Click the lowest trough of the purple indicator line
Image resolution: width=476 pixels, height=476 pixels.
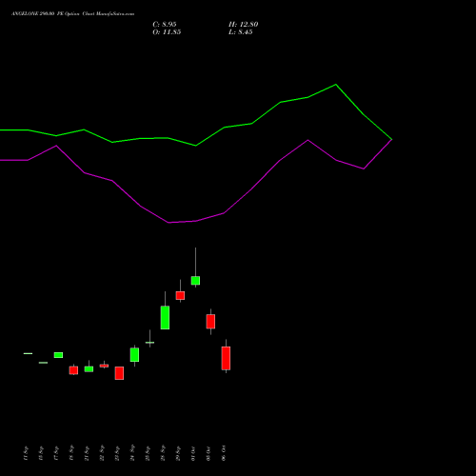pyautogui.click(x=169, y=223)
